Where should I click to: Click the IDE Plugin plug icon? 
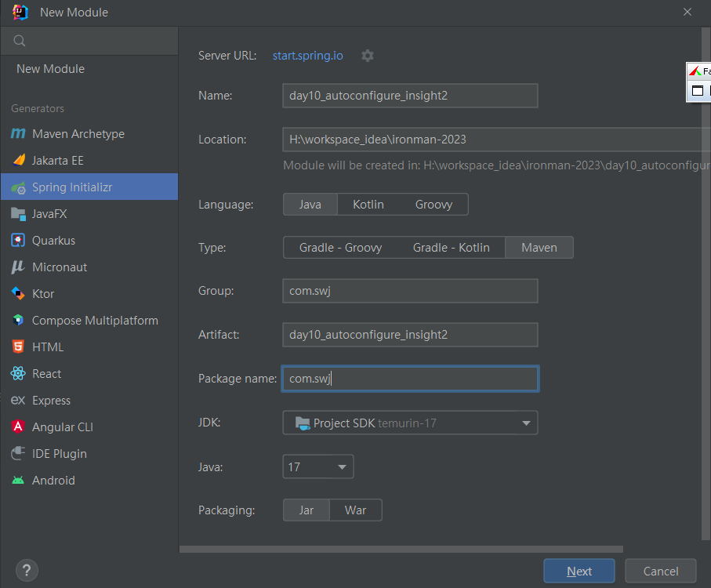click(18, 453)
